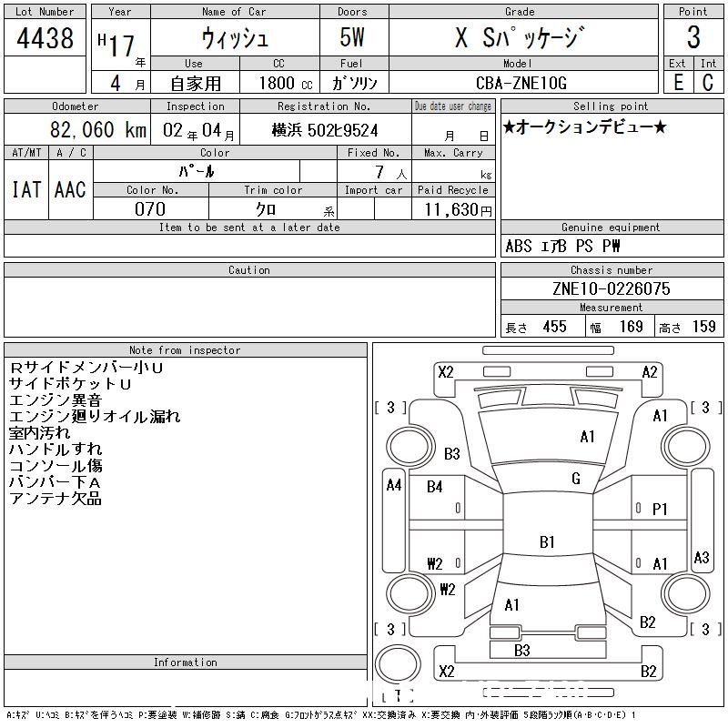Click odometer reading 82,060 km

tap(98, 129)
